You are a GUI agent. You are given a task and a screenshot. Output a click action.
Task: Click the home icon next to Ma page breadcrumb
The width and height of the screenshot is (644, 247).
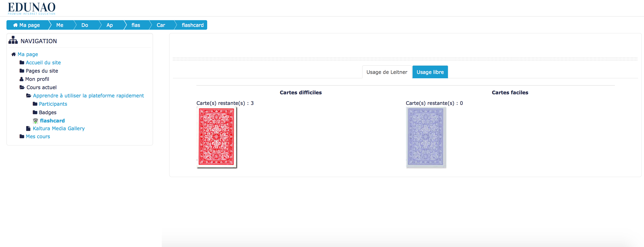click(15, 25)
